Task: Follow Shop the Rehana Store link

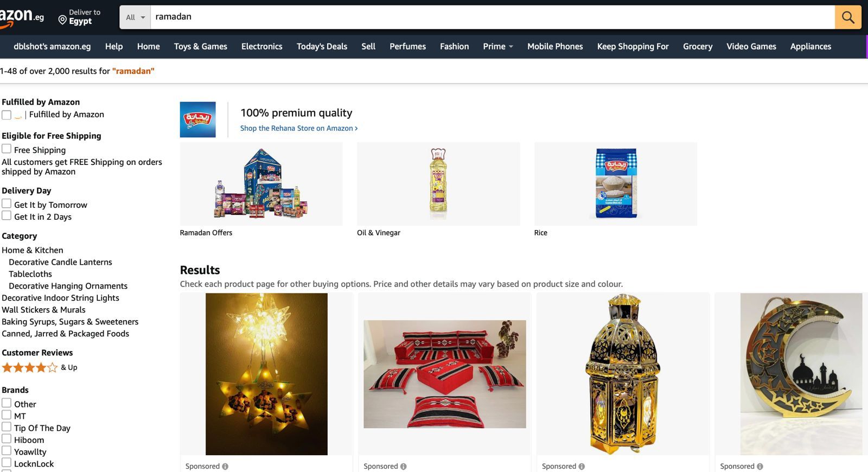Action: point(299,128)
